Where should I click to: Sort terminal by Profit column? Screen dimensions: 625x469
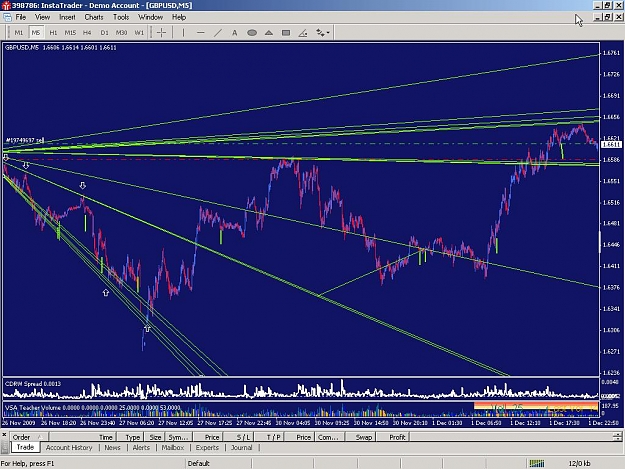pyautogui.click(x=393, y=437)
